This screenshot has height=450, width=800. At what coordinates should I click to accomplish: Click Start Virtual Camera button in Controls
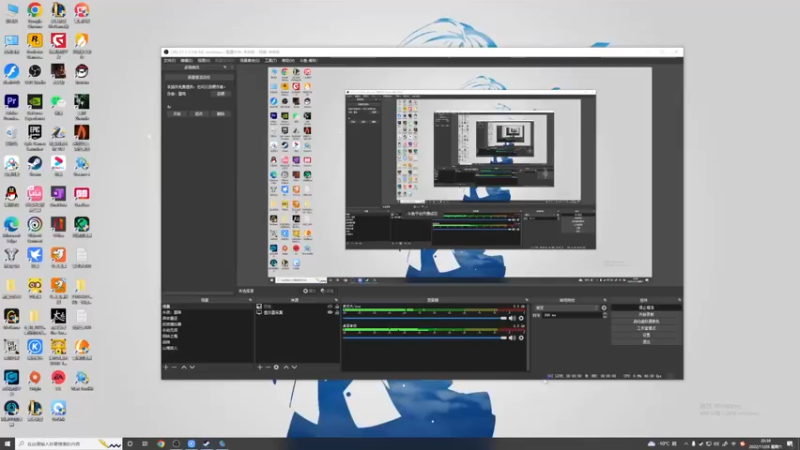[x=646, y=321]
